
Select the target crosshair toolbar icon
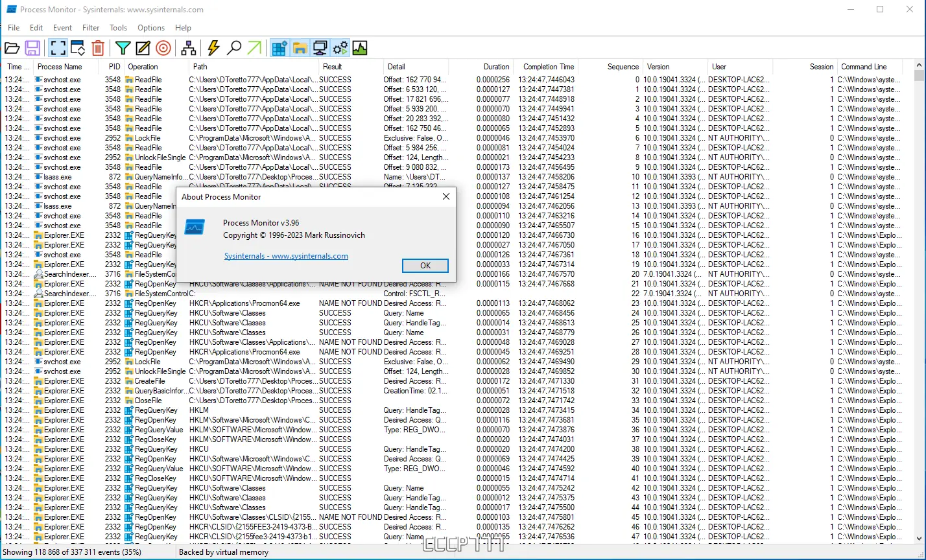click(x=163, y=48)
